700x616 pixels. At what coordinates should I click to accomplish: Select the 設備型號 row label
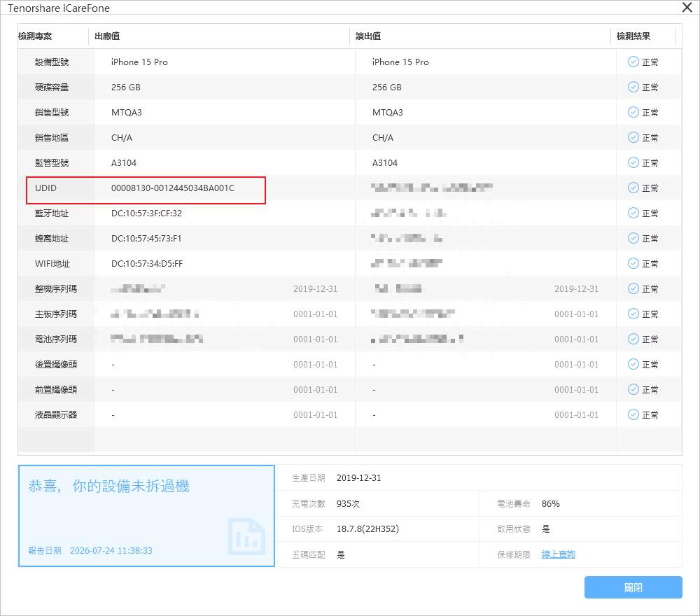[52, 62]
